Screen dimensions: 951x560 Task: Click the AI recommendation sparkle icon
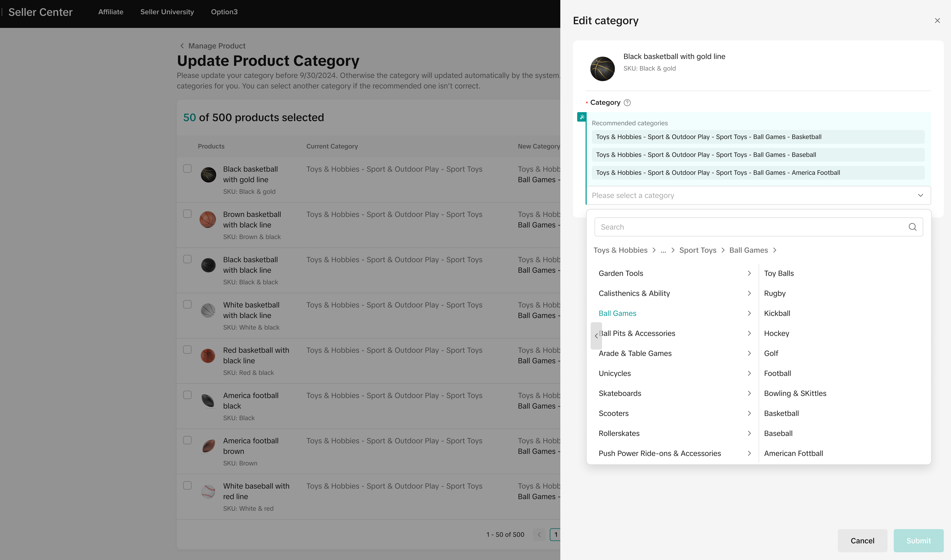coord(582,117)
